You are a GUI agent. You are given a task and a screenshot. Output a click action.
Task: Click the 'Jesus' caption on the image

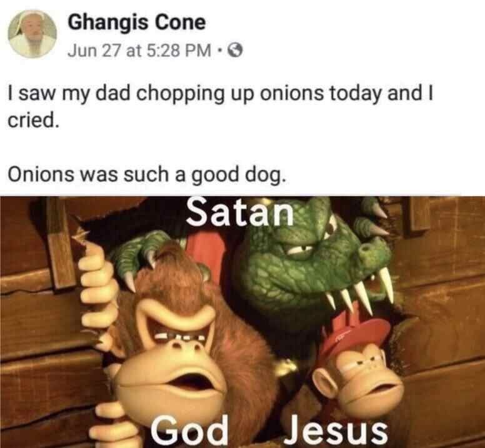(336, 431)
